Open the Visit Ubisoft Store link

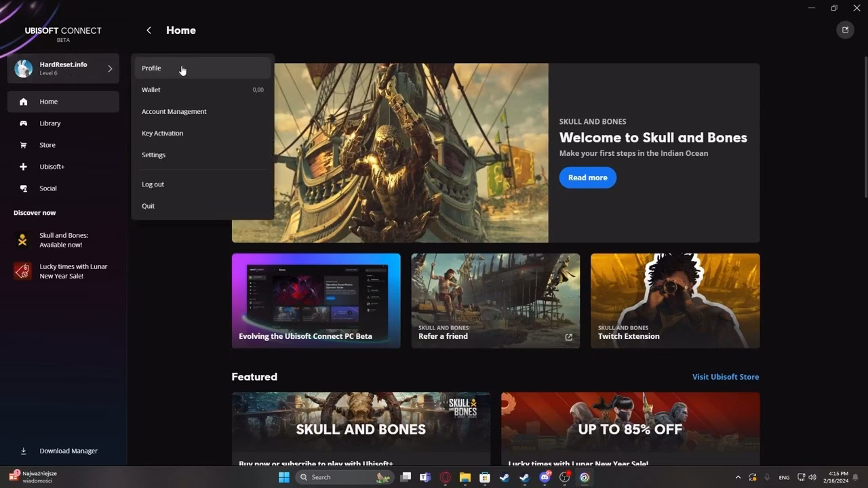coord(726,377)
